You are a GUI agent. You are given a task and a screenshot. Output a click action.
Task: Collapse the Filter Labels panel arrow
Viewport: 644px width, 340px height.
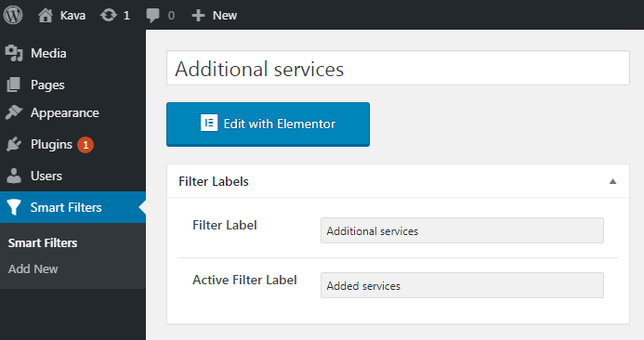612,181
